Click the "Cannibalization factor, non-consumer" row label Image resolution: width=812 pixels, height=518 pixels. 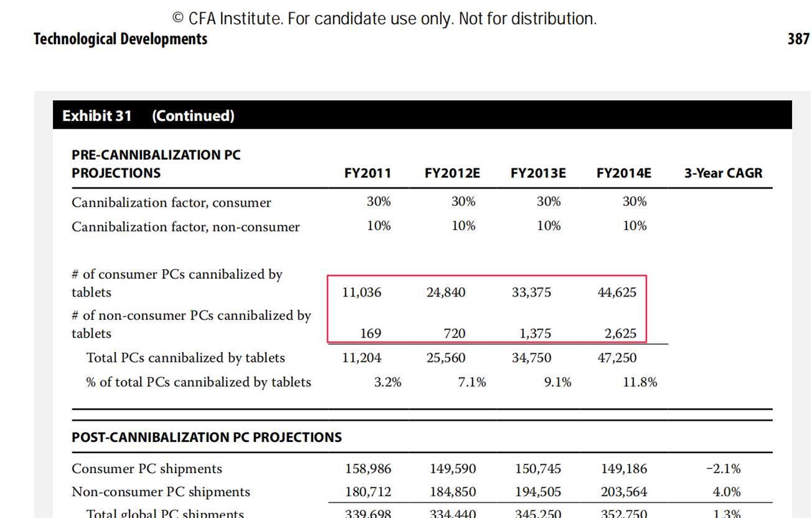click(185, 227)
